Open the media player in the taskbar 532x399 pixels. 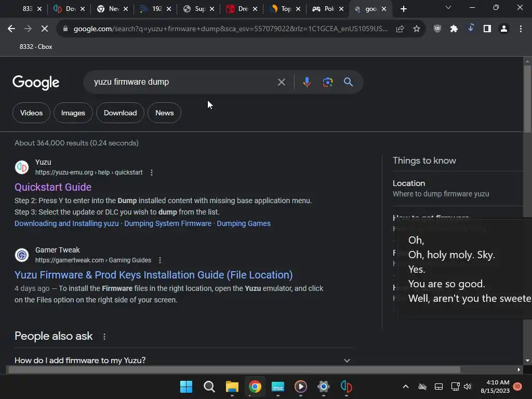pos(301,387)
